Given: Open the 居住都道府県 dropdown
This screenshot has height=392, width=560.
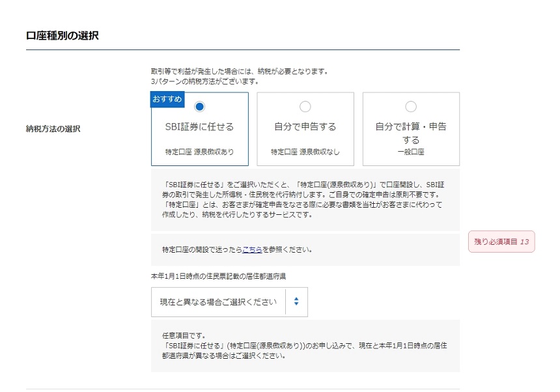Looking at the screenshot, I should point(229,302).
